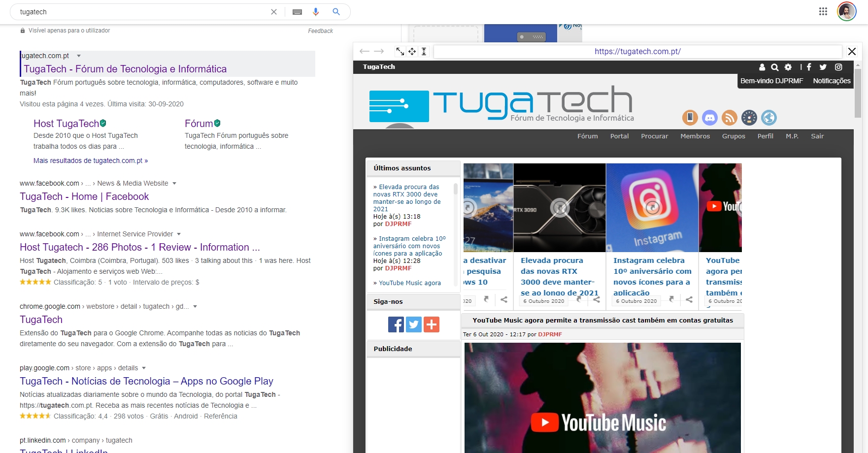Click Notificações in TugaTech header
Viewport: 868px width, 453px height.
[x=832, y=81]
